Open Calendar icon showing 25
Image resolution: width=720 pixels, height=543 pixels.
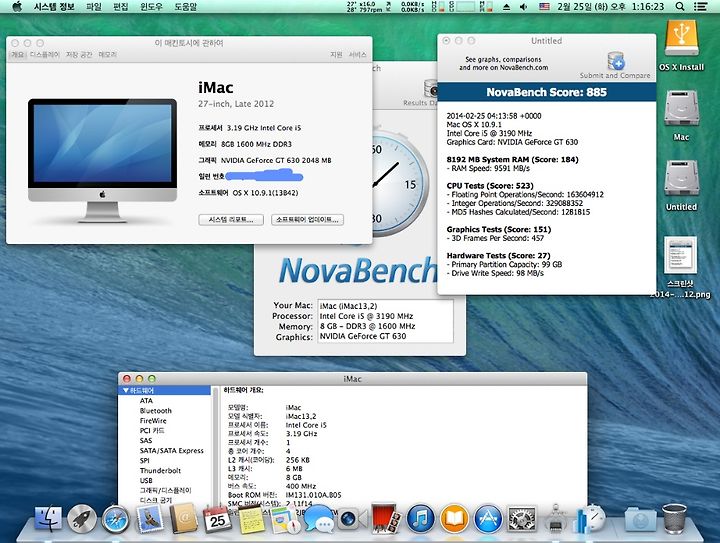pyautogui.click(x=217, y=519)
